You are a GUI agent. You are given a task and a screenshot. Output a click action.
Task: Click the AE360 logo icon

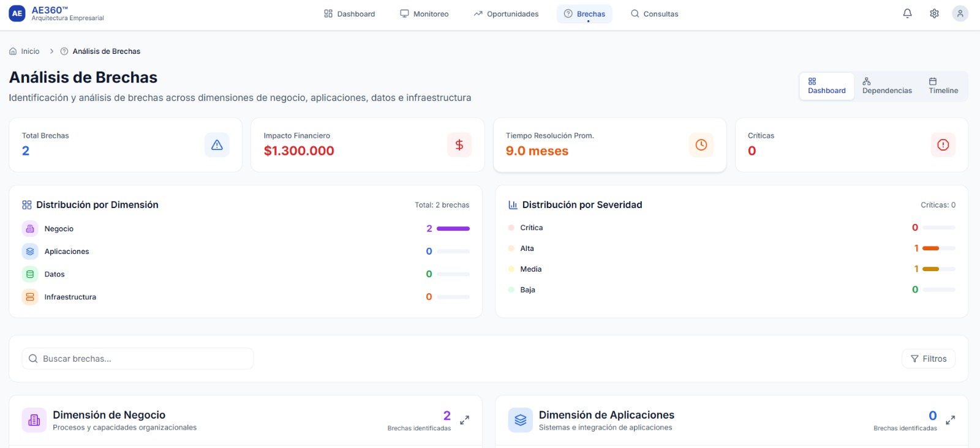tap(17, 13)
